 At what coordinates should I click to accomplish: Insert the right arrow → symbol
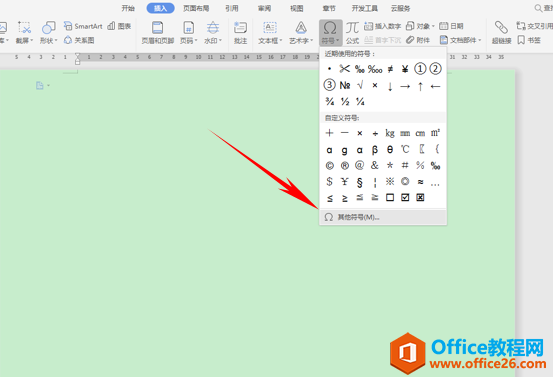[x=405, y=86]
